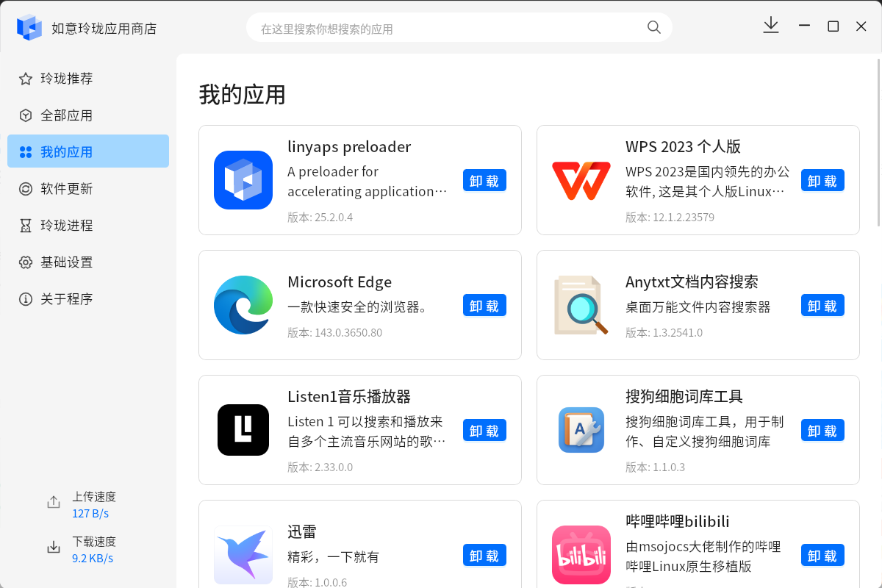Focus the app search input field
Viewport: 882px width, 588px height.
coord(459,28)
